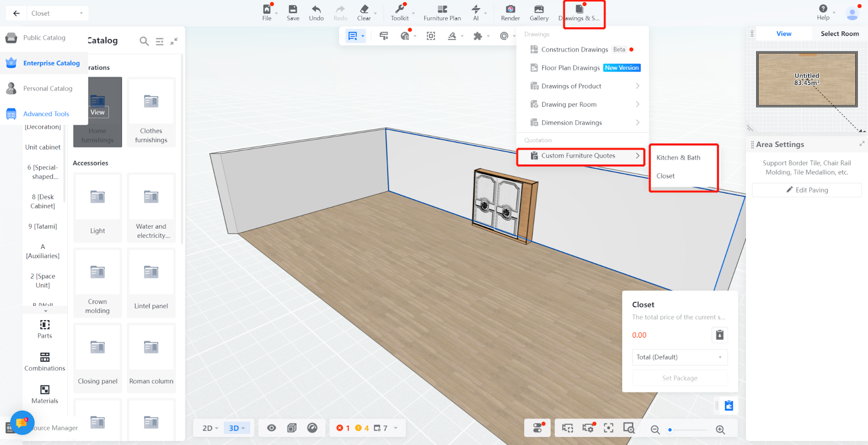This screenshot has width=868, height=445.
Task: Click the Undo arrow icon
Action: click(316, 9)
